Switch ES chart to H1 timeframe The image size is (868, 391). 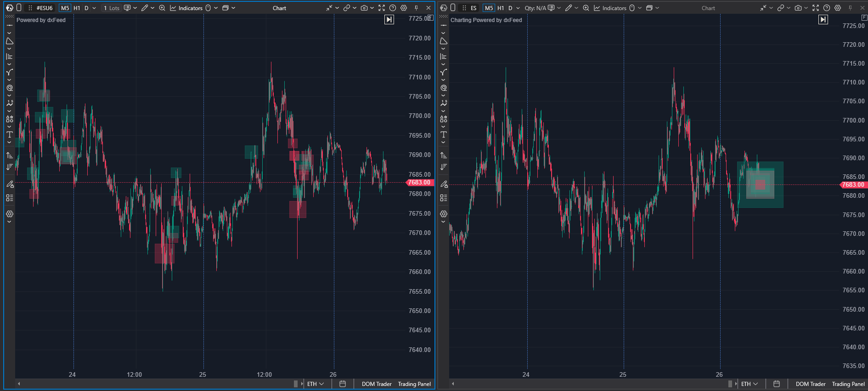(501, 8)
